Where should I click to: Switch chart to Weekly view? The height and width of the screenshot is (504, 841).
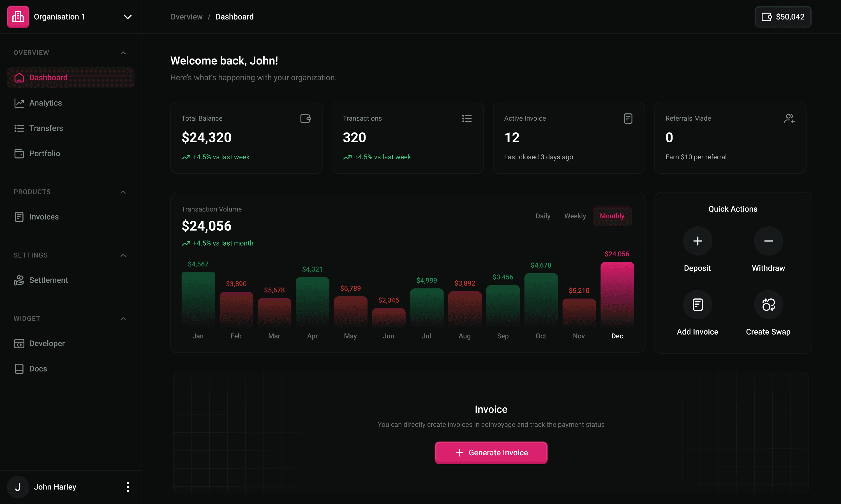tap(575, 216)
